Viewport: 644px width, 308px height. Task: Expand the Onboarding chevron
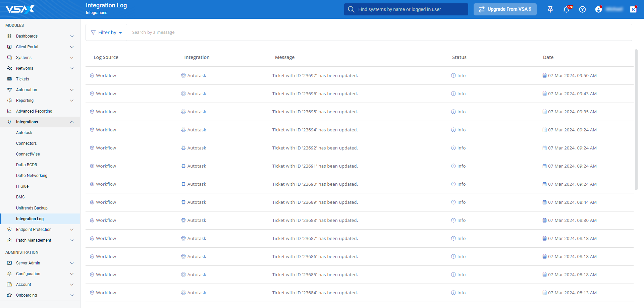(x=72, y=295)
